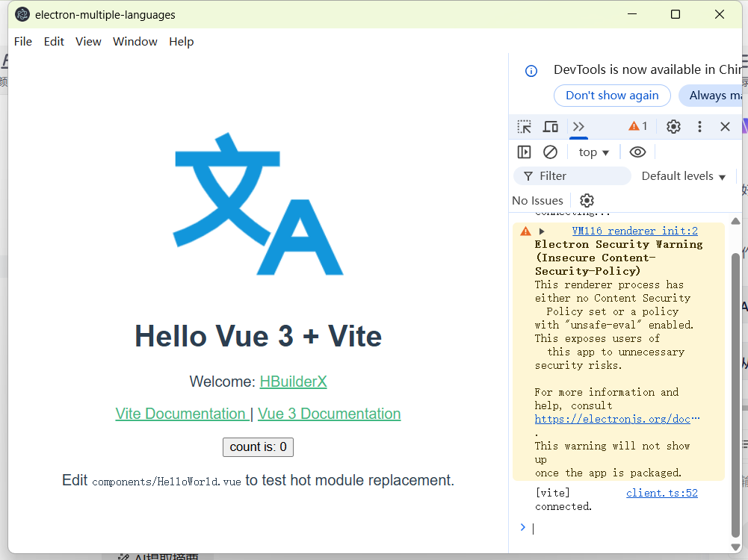Click the console scrollbar down arrow

click(x=735, y=547)
